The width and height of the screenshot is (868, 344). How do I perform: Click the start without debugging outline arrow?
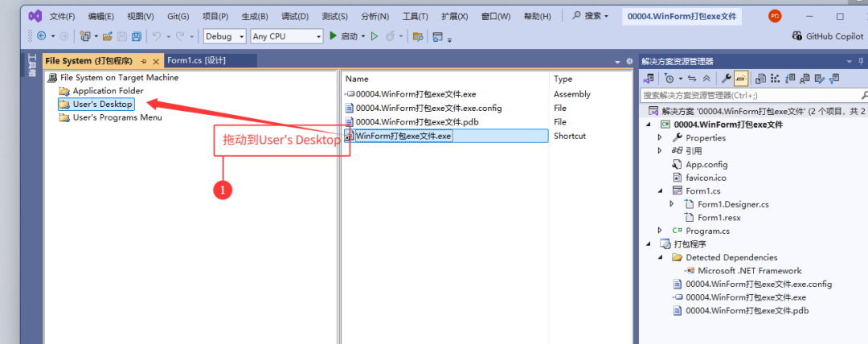375,36
